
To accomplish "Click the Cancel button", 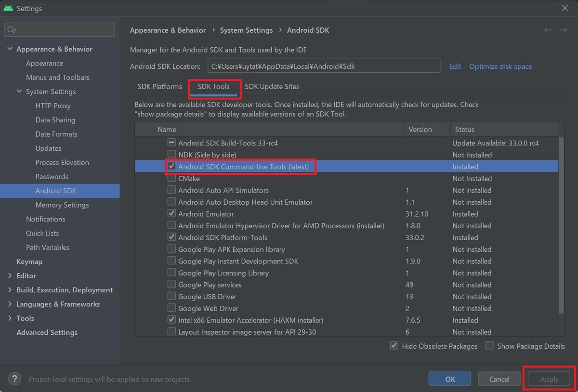I will [499, 379].
